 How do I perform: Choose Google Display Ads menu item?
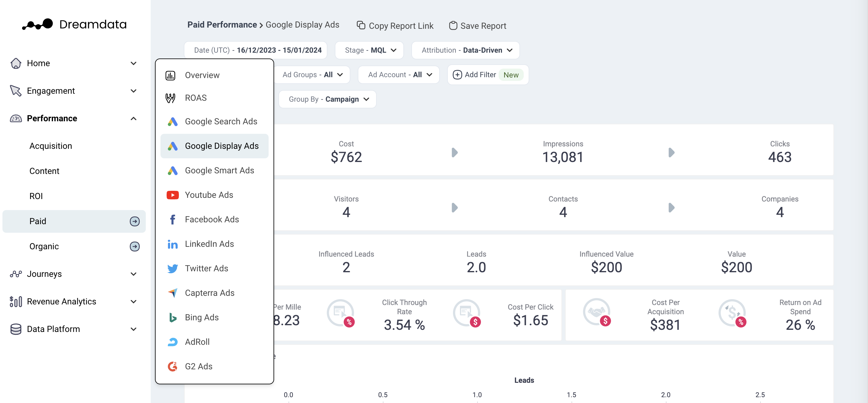tap(214, 146)
